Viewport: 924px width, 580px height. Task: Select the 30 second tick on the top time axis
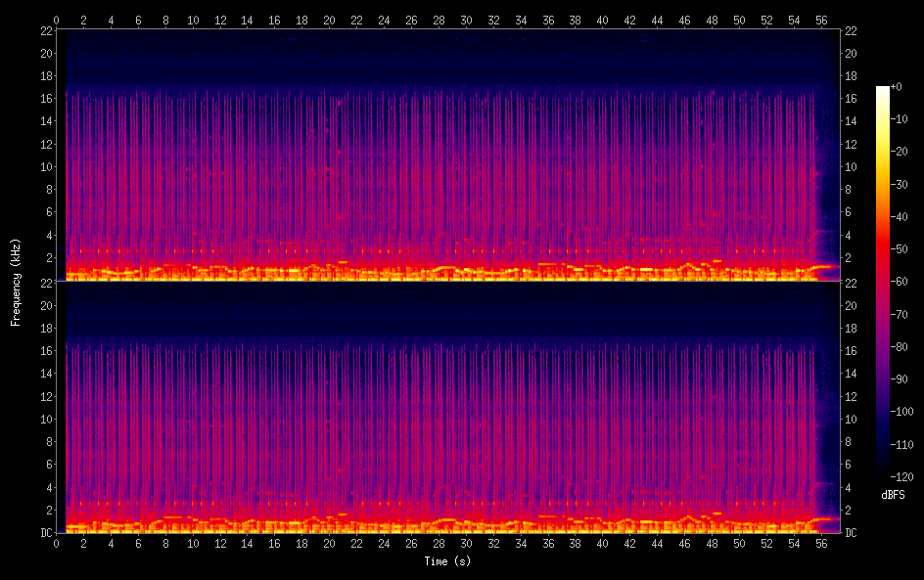pos(466,20)
